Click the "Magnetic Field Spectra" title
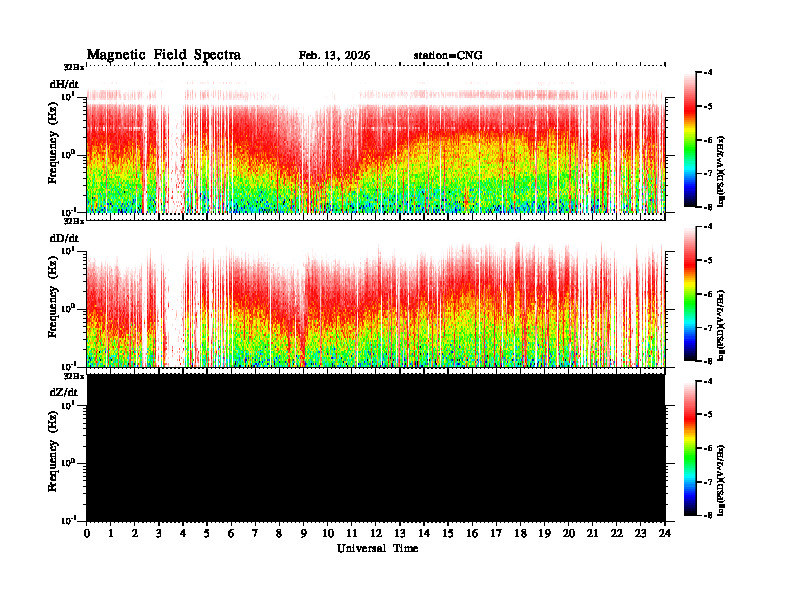Viewport: 792px width, 612px height. tap(164, 55)
